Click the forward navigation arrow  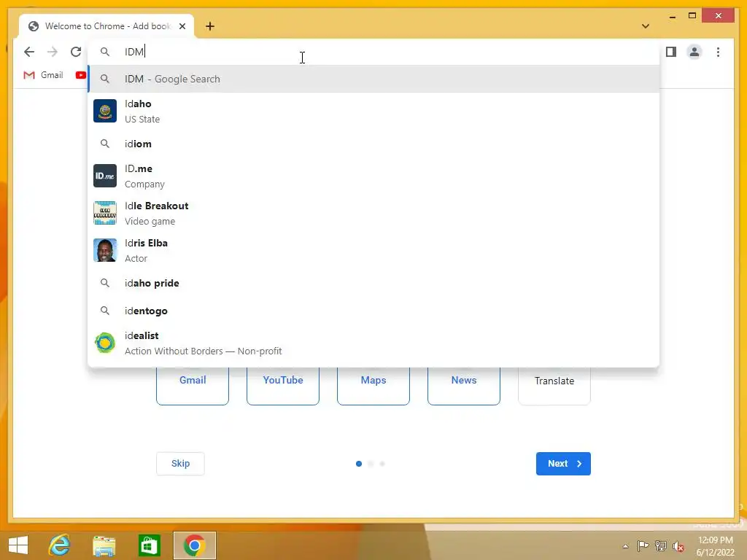click(x=53, y=52)
